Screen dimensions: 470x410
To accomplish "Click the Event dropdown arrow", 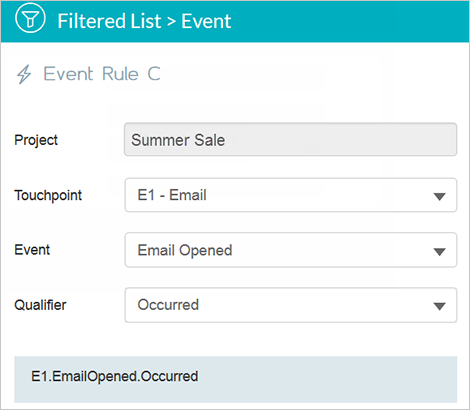I will (440, 252).
